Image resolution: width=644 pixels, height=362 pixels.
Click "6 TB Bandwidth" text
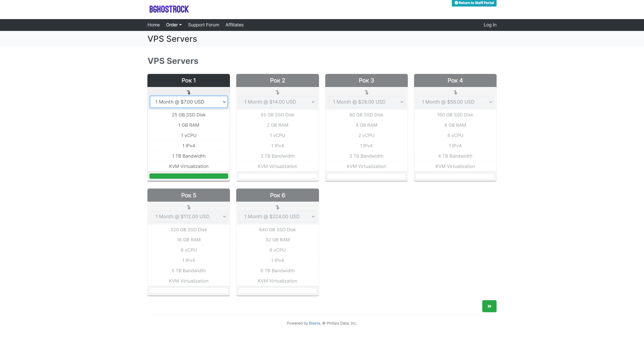click(277, 271)
